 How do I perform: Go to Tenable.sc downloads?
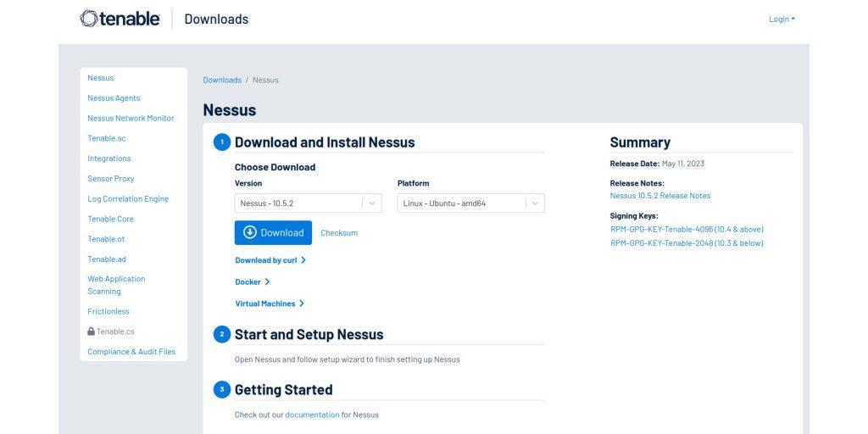tap(106, 138)
